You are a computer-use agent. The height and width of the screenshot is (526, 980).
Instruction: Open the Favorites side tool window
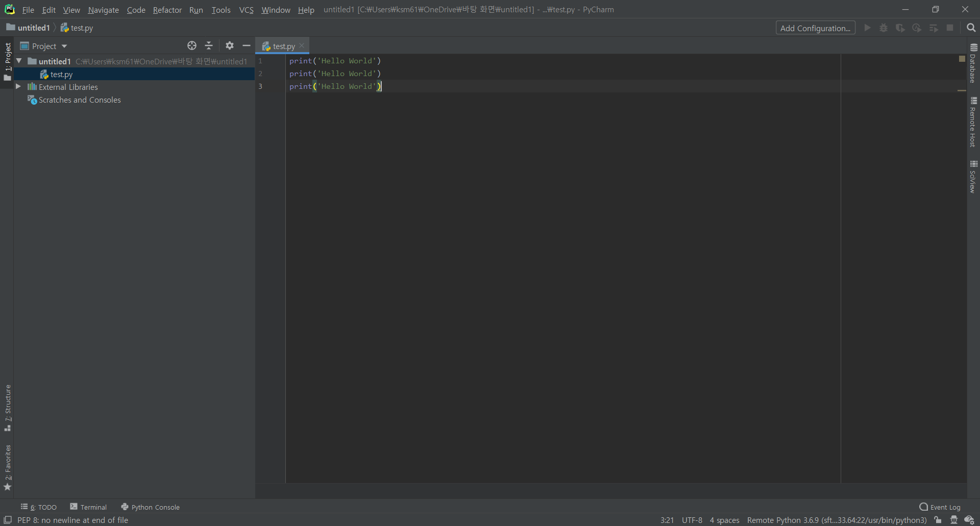(7, 468)
